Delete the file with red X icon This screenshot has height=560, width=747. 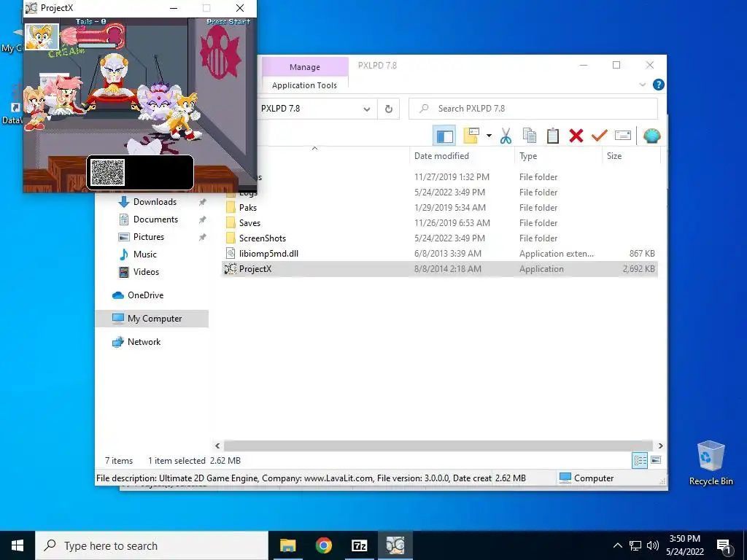click(x=576, y=136)
